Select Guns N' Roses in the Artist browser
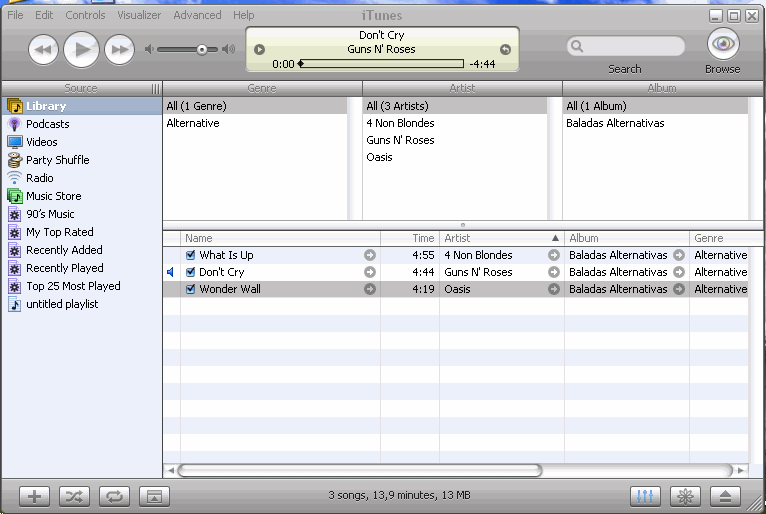The image size is (766, 514). click(455, 140)
